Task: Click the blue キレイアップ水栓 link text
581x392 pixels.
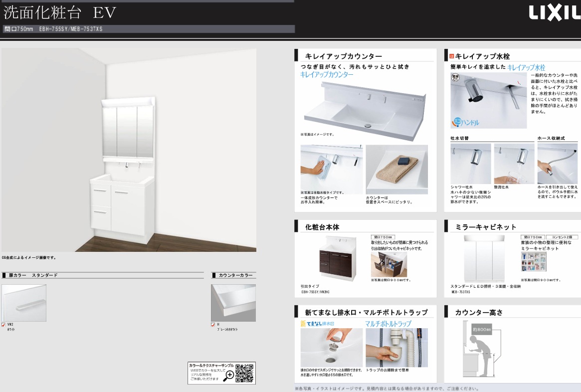Action: pos(526,67)
